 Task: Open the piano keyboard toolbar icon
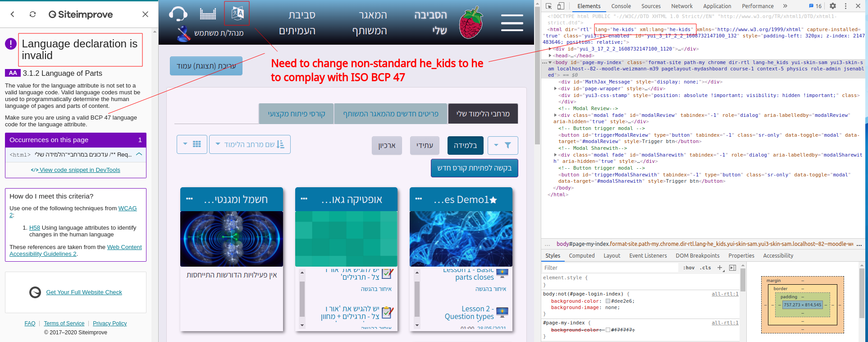208,14
